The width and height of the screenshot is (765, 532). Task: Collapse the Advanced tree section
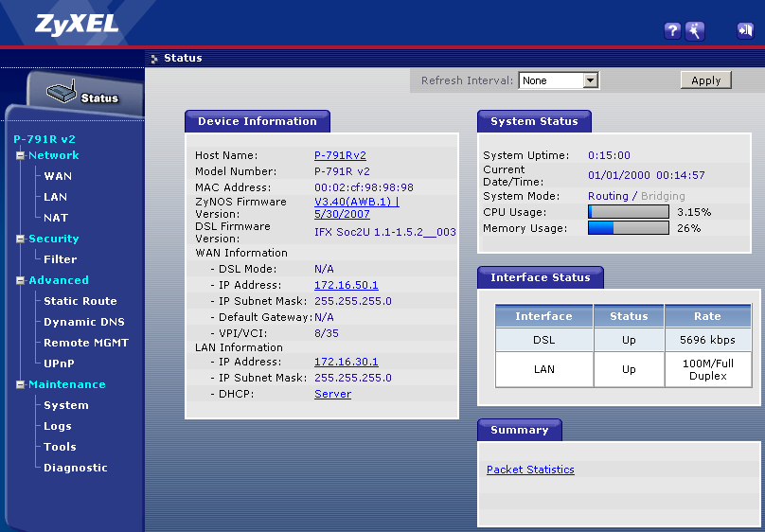pos(20,280)
